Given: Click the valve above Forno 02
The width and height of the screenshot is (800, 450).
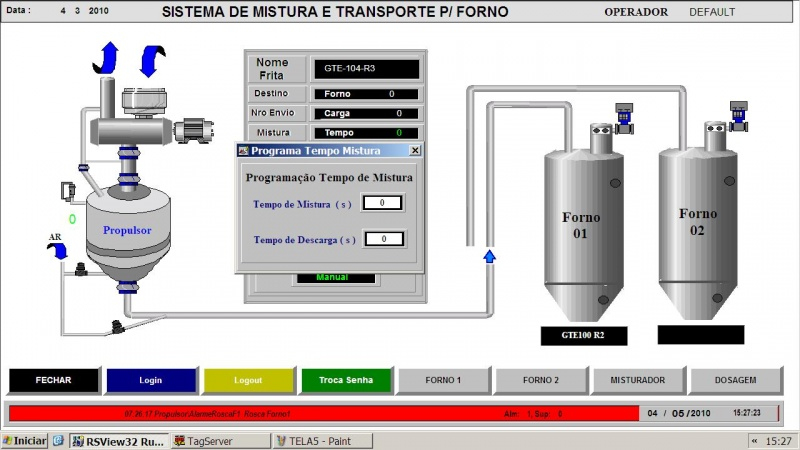Looking at the screenshot, I should [739, 114].
